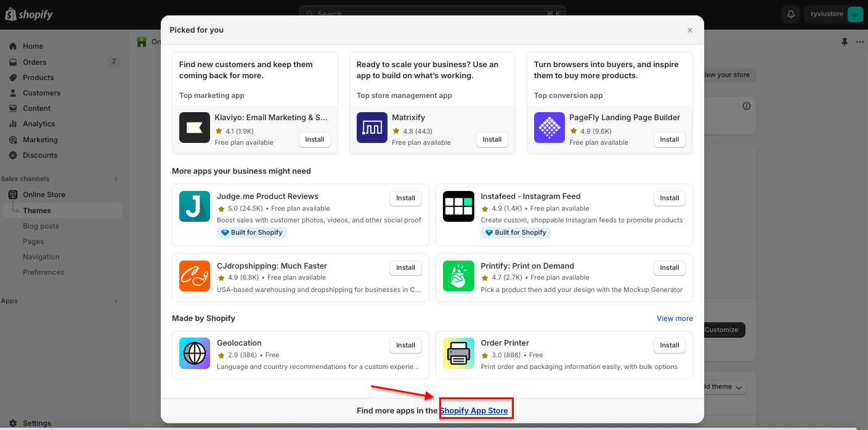Open the View more link
The width and height of the screenshot is (868, 430).
pyautogui.click(x=675, y=318)
